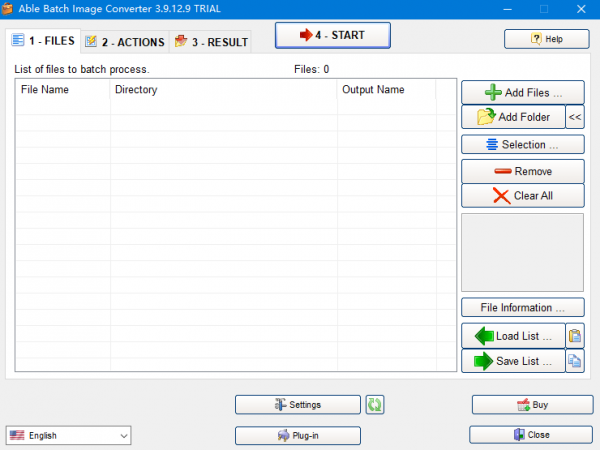Click Add Files button
This screenshot has width=600, height=450.
tap(523, 92)
